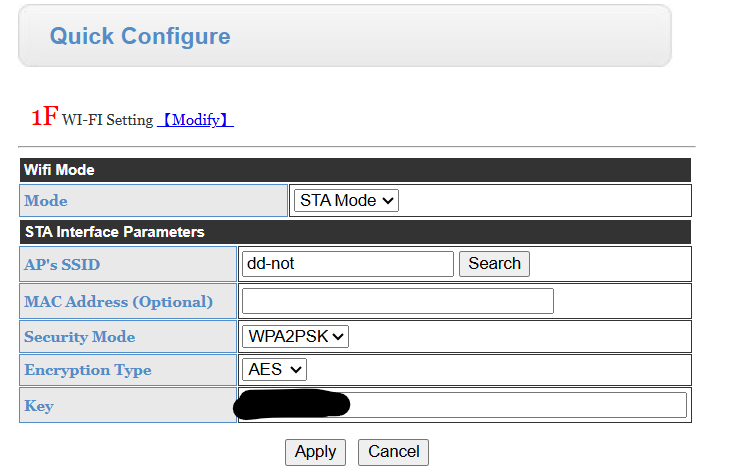Click the Key row label

[x=39, y=406]
